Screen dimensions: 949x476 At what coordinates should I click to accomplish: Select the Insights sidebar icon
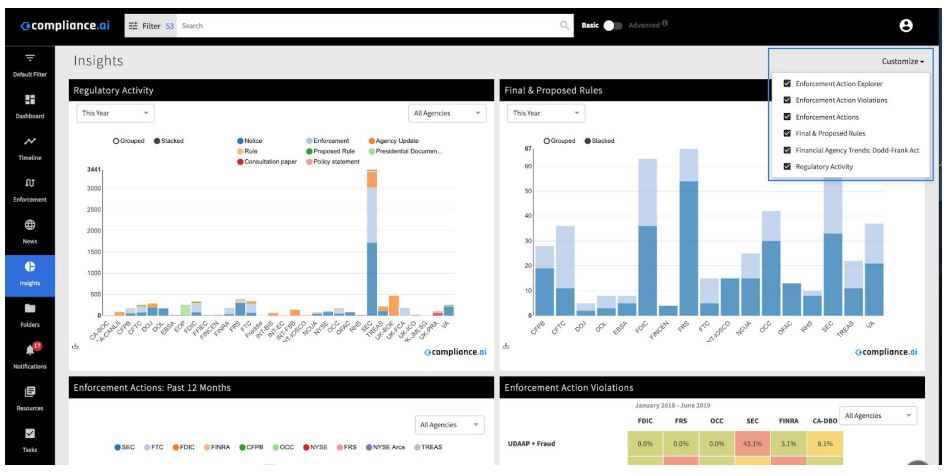(x=30, y=267)
